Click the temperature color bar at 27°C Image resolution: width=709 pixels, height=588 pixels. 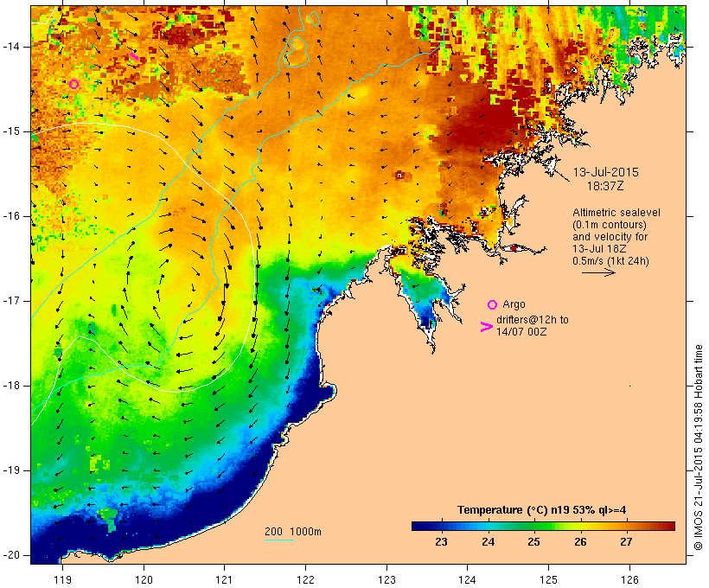click(x=626, y=526)
